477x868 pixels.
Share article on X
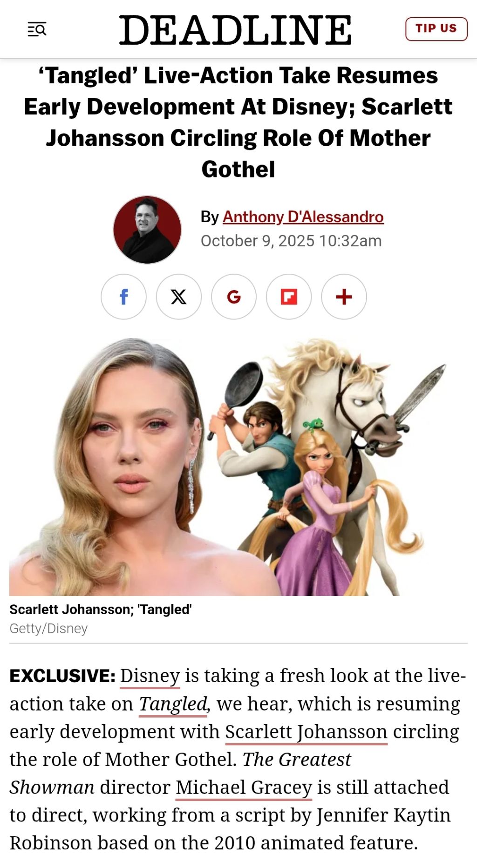[x=178, y=297]
